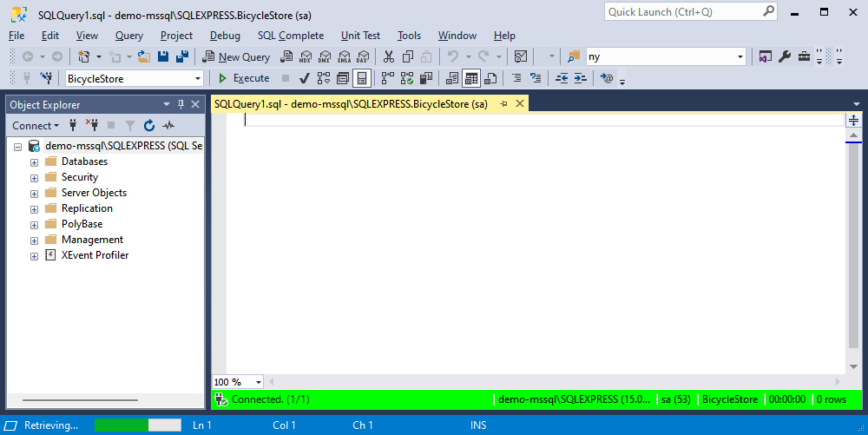Uncomment the selected lines
This screenshot has width=868, height=435.
click(536, 78)
